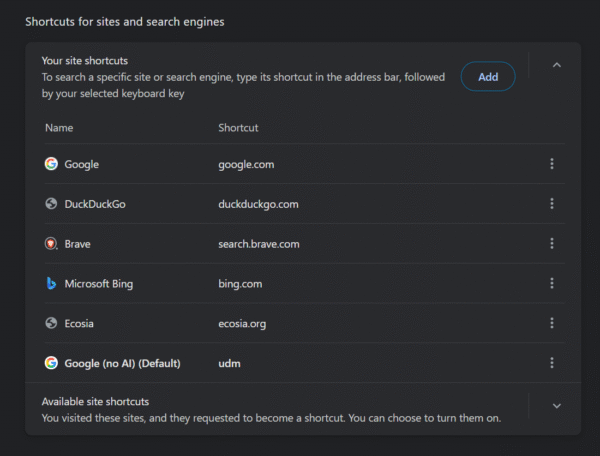The height and width of the screenshot is (456, 600).
Task: Click the Microsoft Bing logo icon
Action: (51, 283)
